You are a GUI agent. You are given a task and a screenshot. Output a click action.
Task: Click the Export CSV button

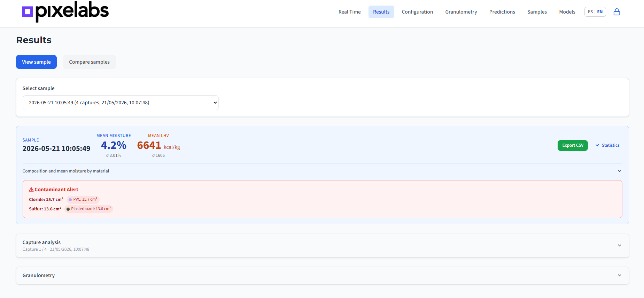573,145
